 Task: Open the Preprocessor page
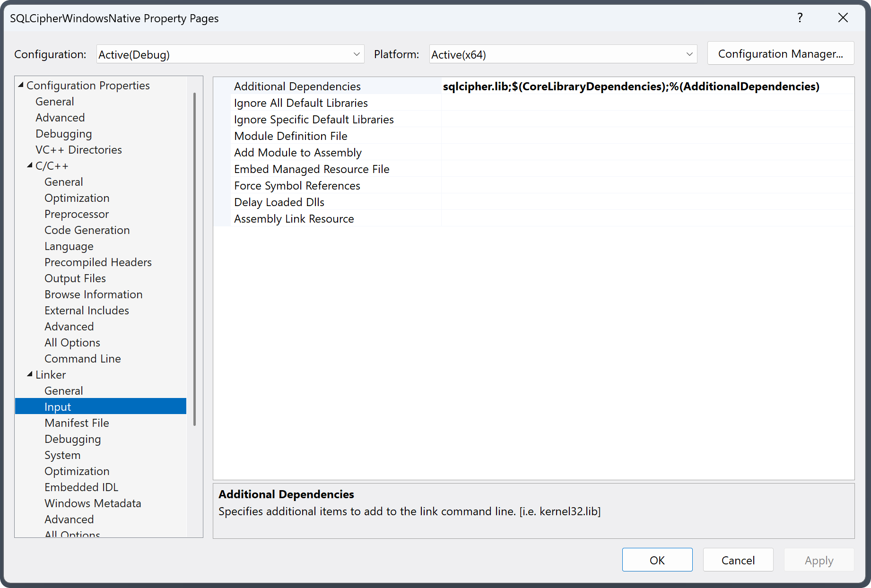[x=77, y=214]
